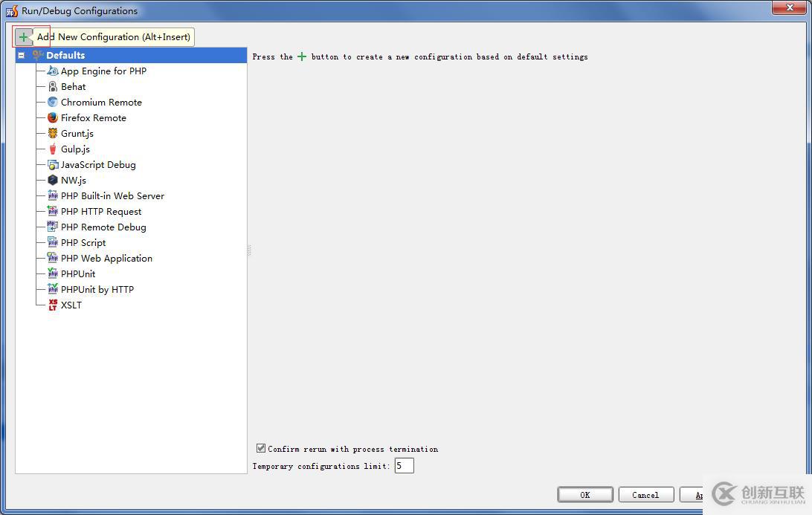Image resolution: width=812 pixels, height=515 pixels.
Task: Select "Chromium Remote" text
Action: click(101, 102)
